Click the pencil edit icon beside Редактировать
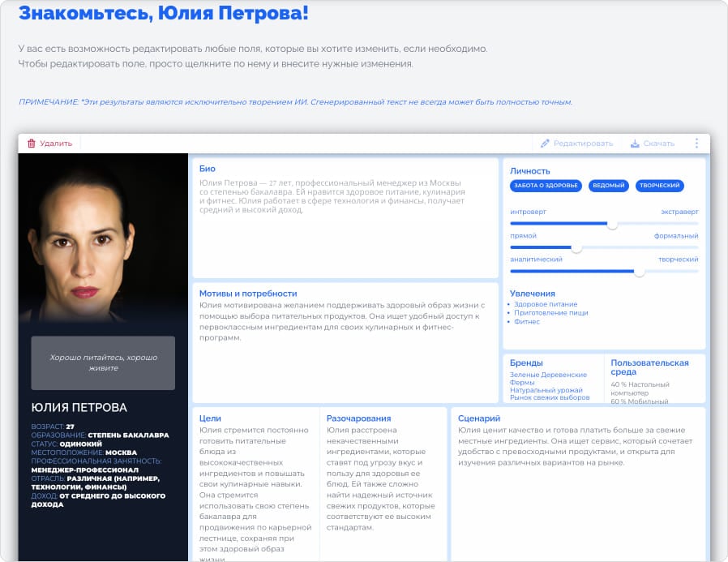The height and width of the screenshot is (562, 728). (544, 143)
